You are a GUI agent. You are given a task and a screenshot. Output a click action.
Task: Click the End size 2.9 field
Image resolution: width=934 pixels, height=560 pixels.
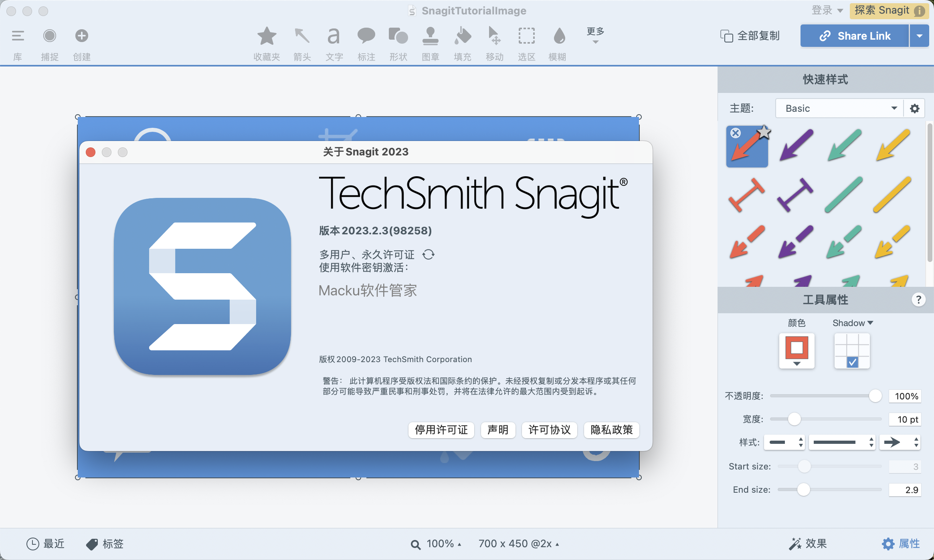905,489
